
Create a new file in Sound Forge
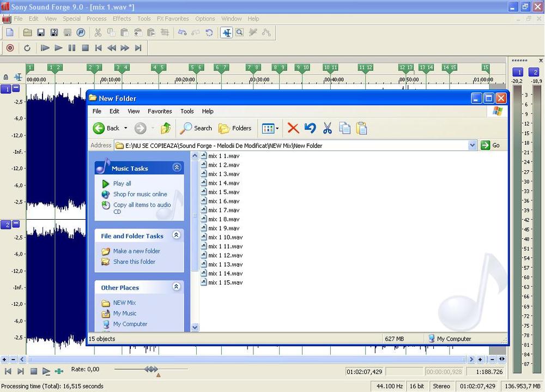[10, 33]
